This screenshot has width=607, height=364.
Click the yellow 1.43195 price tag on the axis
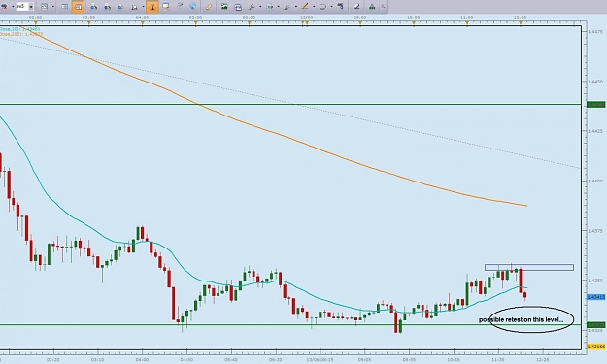coord(596,347)
